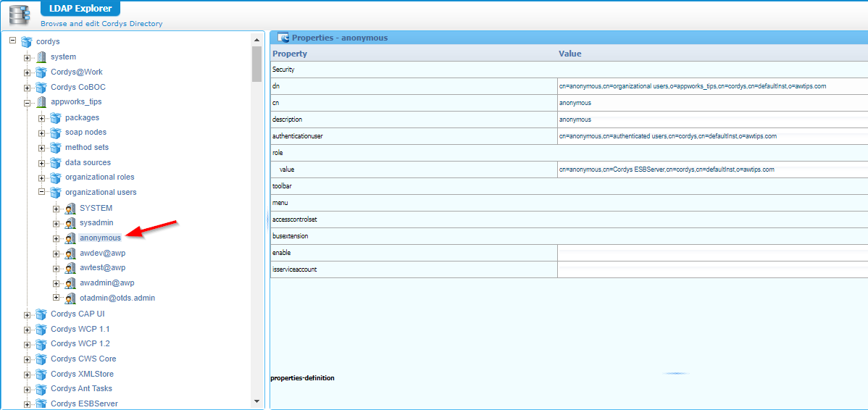
Task: Collapse the organizational users node
Action: 42,193
